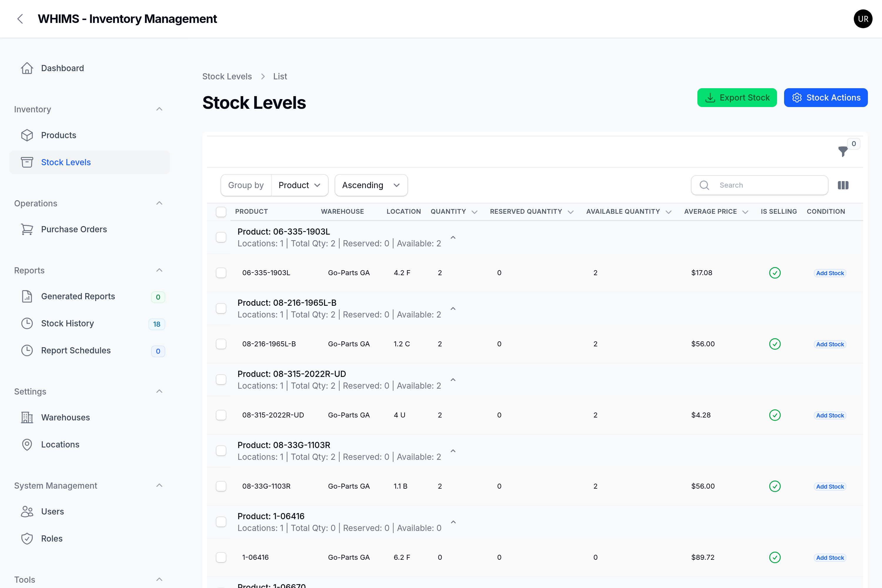Viewport: 882px width, 588px height.
Task: Click the Report Schedules clock icon
Action: tap(27, 351)
